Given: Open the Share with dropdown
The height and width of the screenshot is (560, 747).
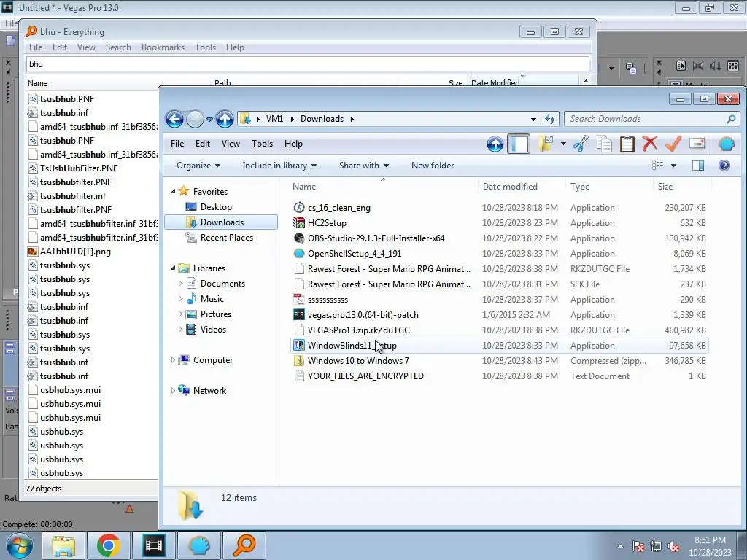Looking at the screenshot, I should coord(364,166).
